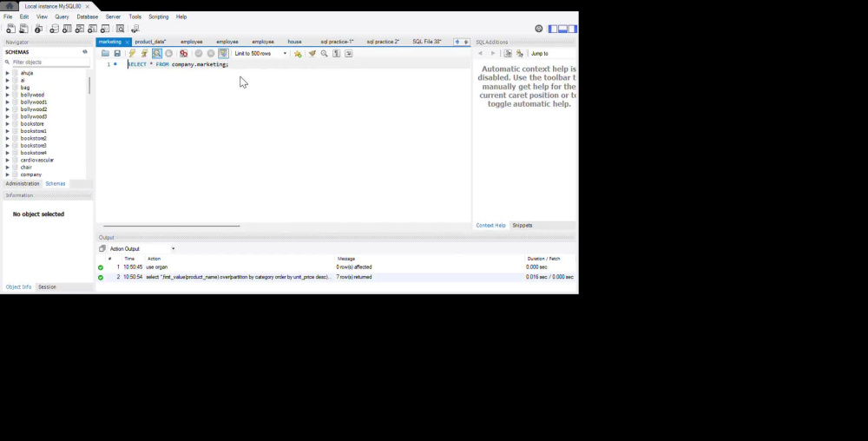Reconnect to DBMS toolbar icon
The image size is (868, 441).
tap(135, 29)
